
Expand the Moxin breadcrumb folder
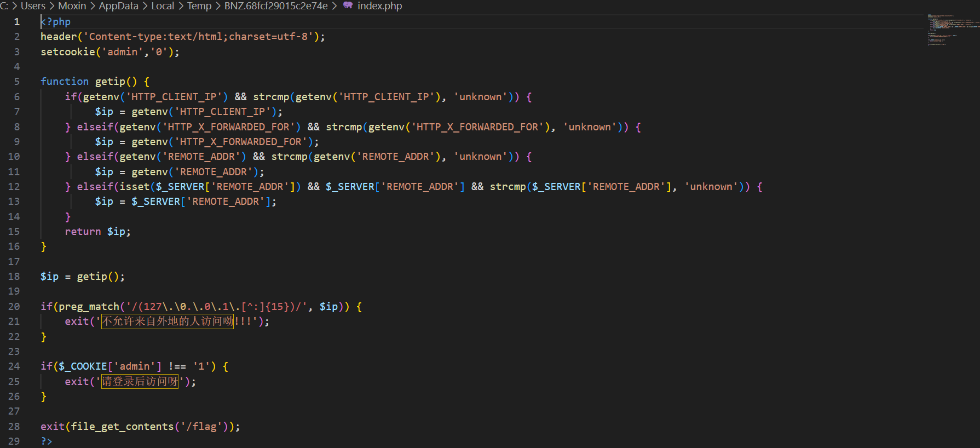[x=72, y=5]
